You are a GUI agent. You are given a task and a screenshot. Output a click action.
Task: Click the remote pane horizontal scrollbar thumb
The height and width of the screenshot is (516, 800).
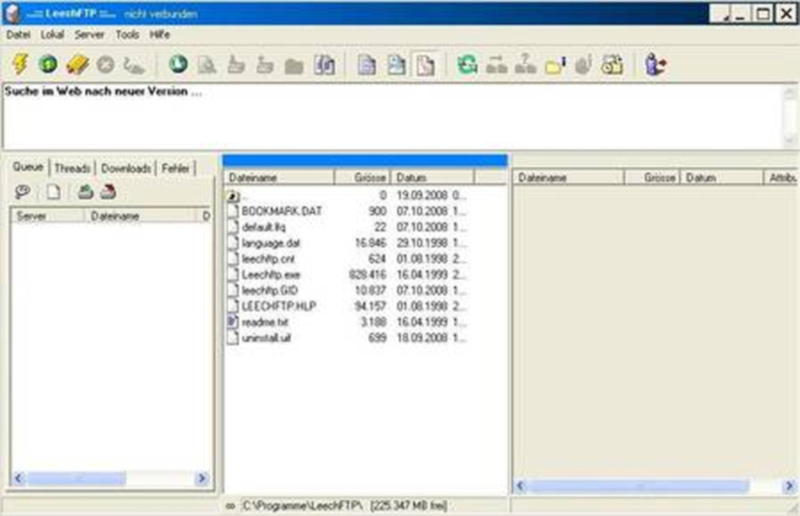(x=638, y=485)
